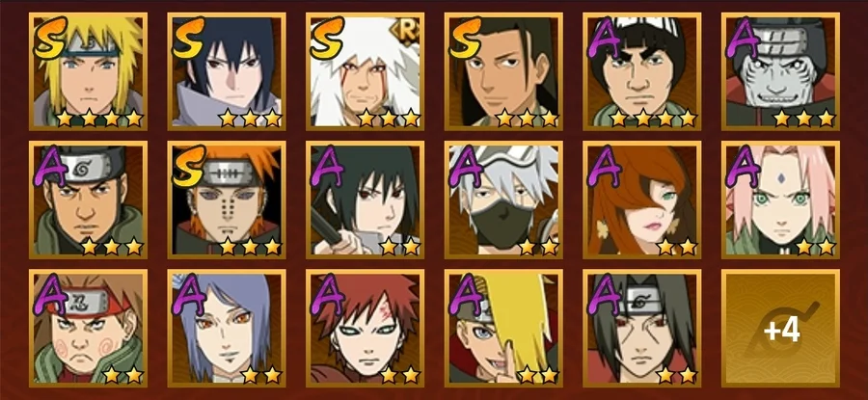Click the A rank badge on the pink-haired kunoichi
The image size is (868, 400).
click(743, 167)
